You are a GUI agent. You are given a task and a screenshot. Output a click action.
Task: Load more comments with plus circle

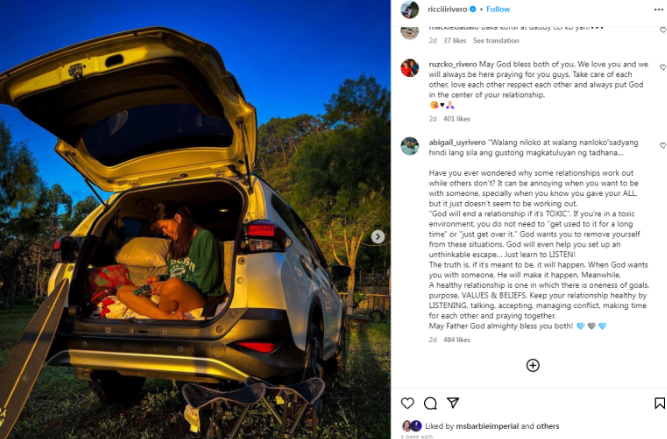tap(533, 365)
